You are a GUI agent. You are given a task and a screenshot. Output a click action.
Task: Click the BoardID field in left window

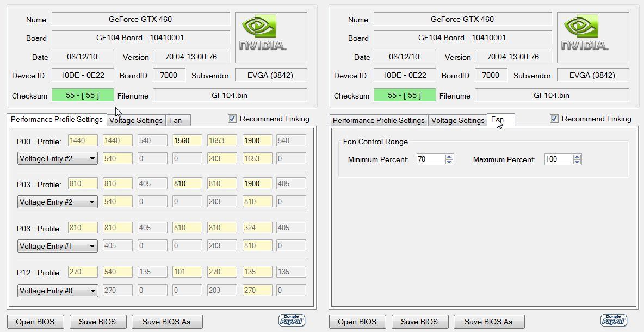(x=169, y=75)
